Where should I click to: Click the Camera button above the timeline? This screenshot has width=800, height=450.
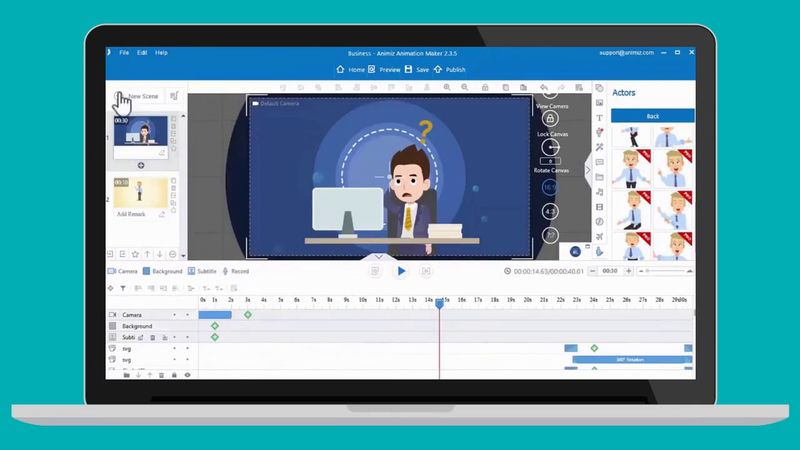click(x=122, y=271)
